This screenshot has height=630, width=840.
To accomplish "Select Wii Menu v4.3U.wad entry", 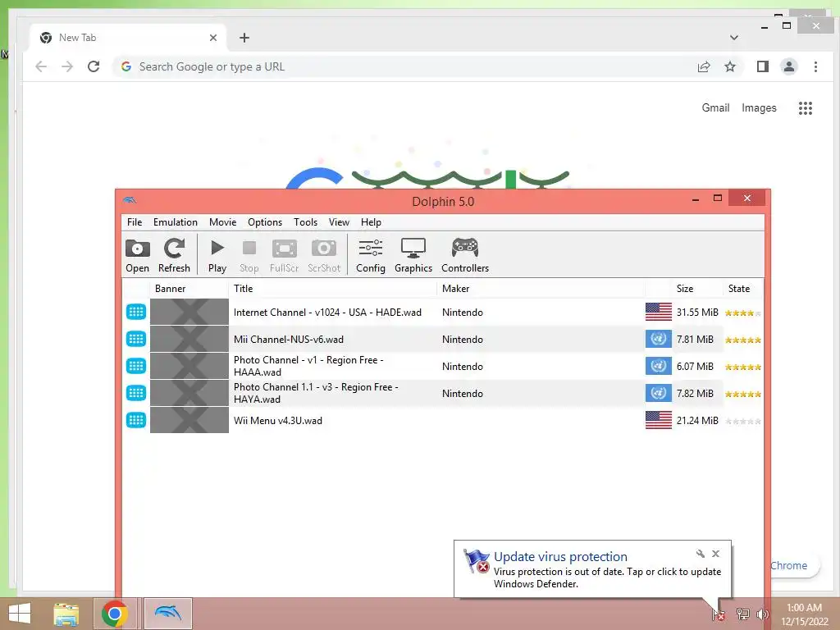I will (x=277, y=421).
